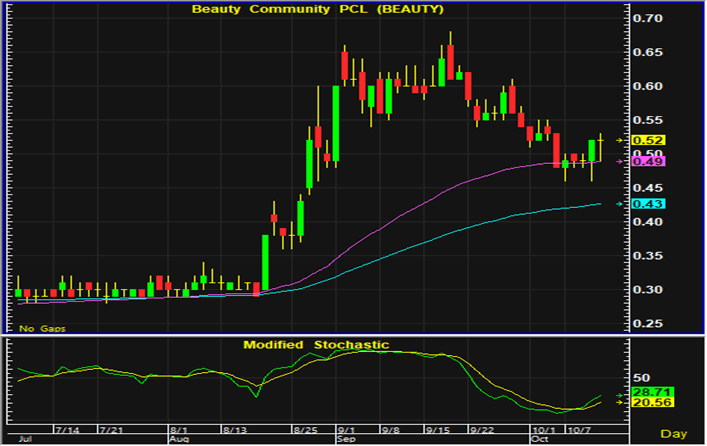Select the Modified Stochastic indicator title
Image resolution: width=707 pixels, height=446 pixels.
click(x=316, y=345)
